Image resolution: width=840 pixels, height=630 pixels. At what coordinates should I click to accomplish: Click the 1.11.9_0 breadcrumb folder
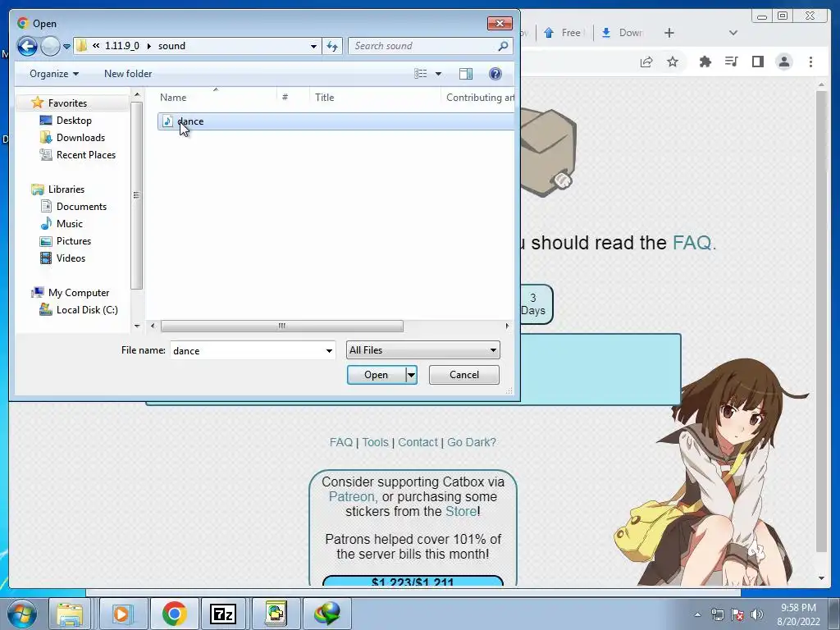click(x=121, y=46)
